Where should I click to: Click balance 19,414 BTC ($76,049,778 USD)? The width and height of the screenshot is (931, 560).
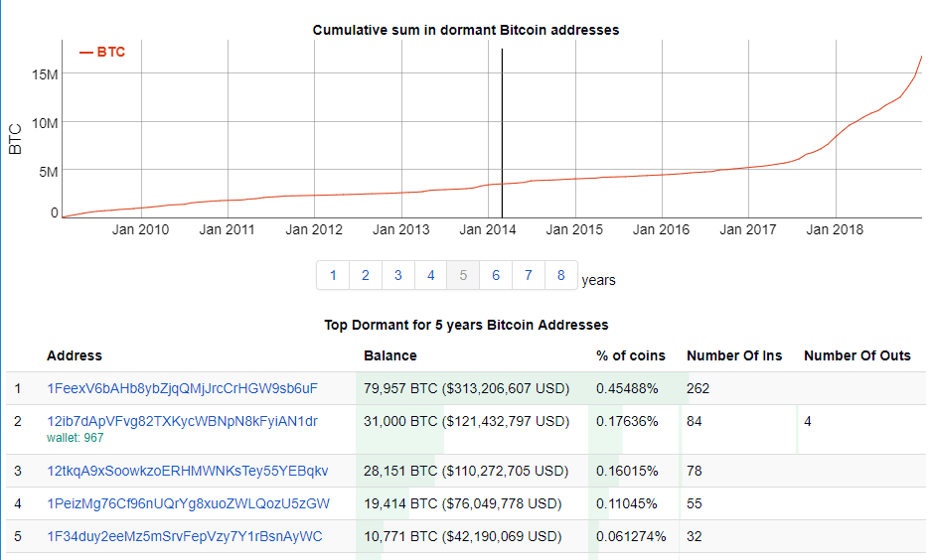tap(463, 503)
